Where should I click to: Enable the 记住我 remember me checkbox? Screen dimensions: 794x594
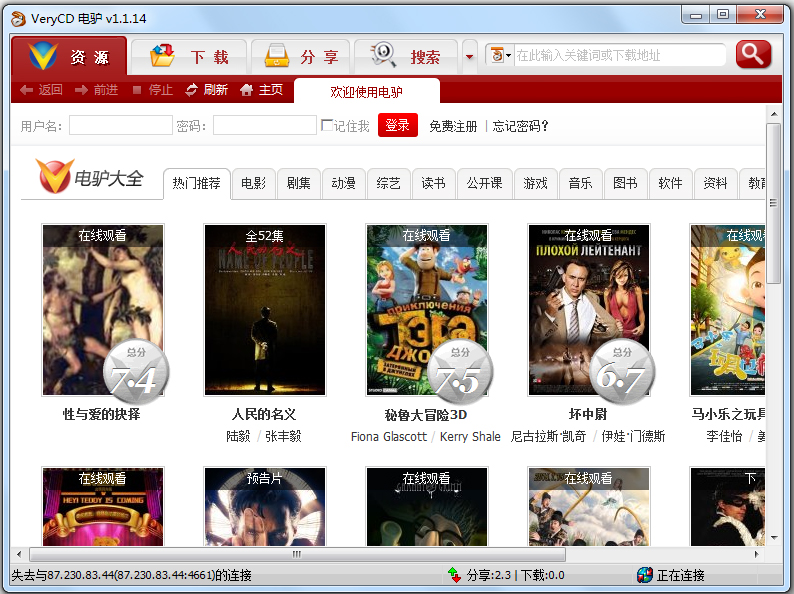point(327,126)
